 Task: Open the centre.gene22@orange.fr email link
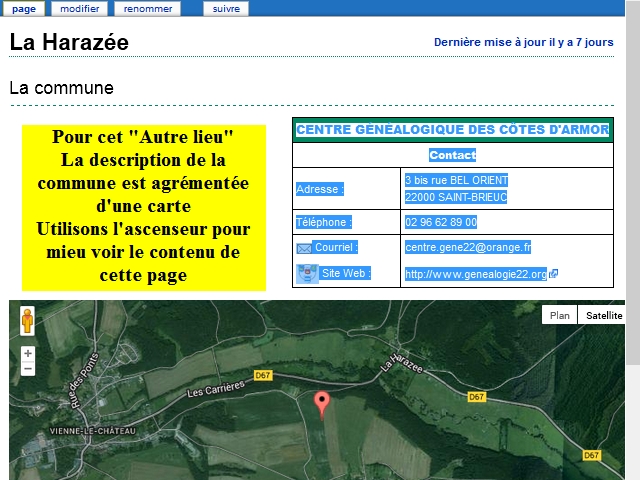pyautogui.click(x=467, y=247)
